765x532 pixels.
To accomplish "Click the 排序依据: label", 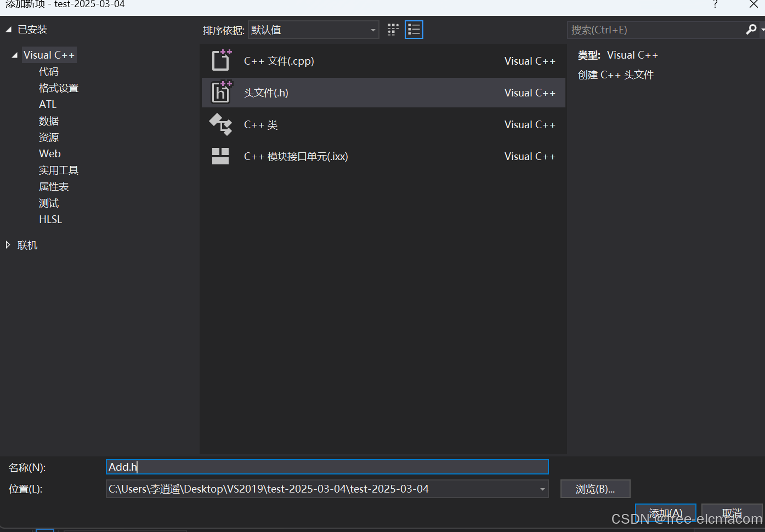I will click(x=224, y=30).
